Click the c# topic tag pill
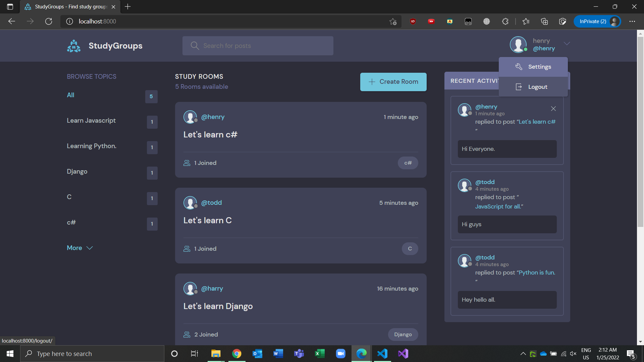Image resolution: width=644 pixels, height=362 pixels. 408,163
